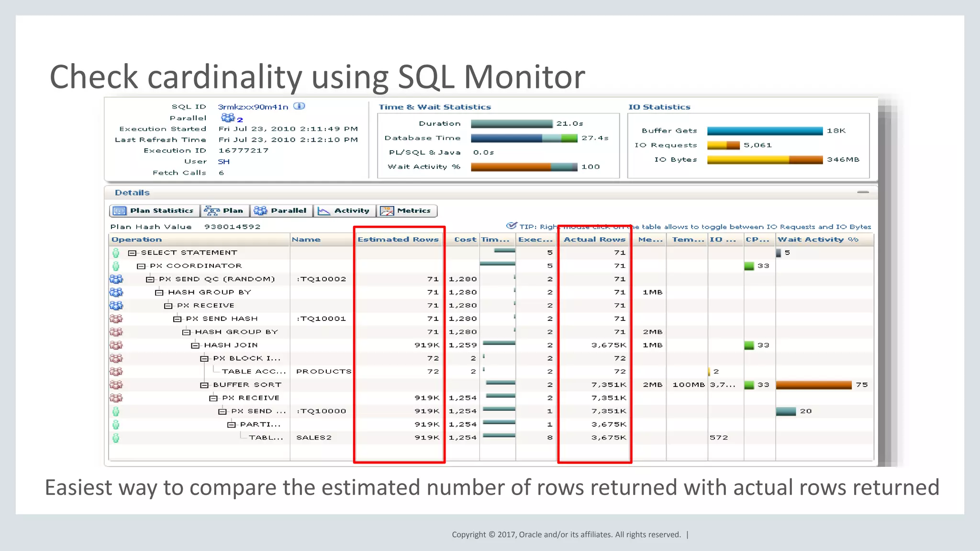The height and width of the screenshot is (551, 980).
Task: Click the TIP checkmark icon
Action: (511, 226)
